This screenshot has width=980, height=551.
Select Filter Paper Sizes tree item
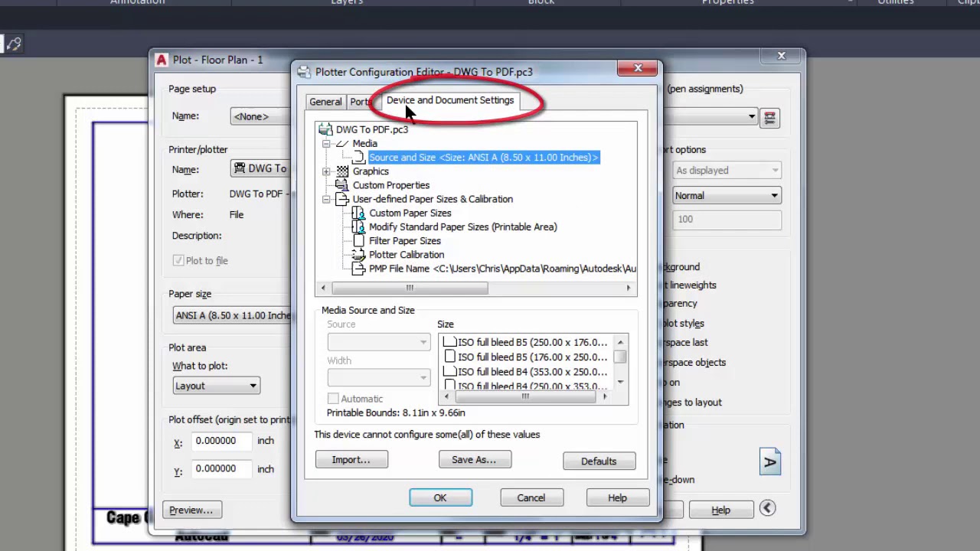[405, 241]
